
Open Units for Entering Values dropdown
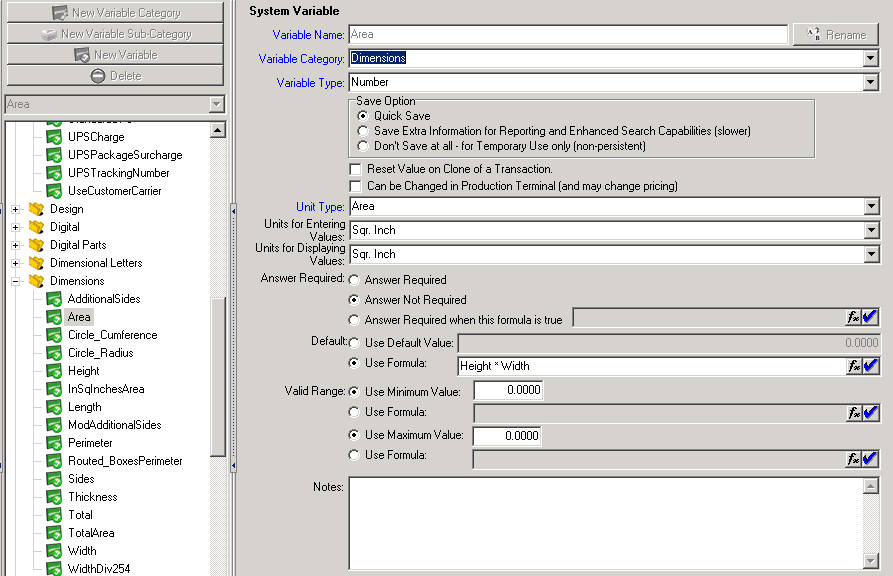click(x=871, y=231)
